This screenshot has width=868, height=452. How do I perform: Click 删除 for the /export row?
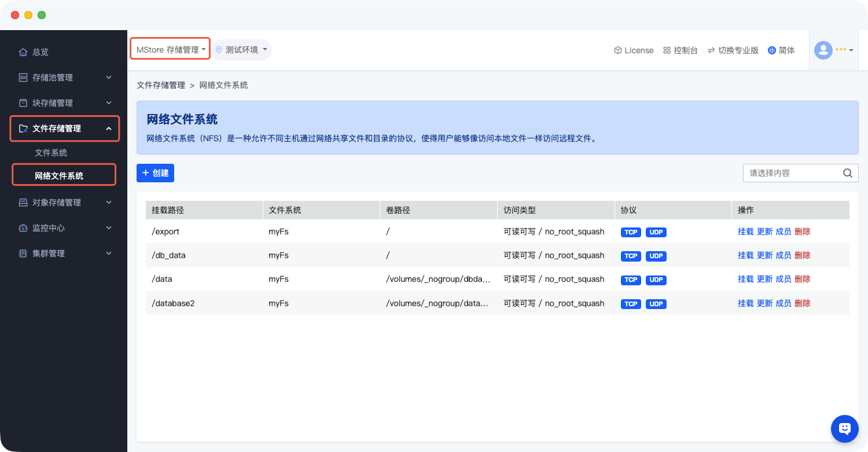click(x=802, y=231)
